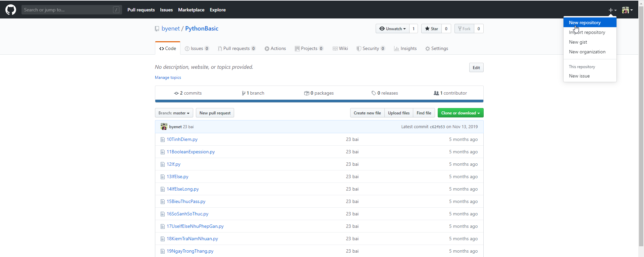Open Pull requests in top navigation

[x=141, y=10]
